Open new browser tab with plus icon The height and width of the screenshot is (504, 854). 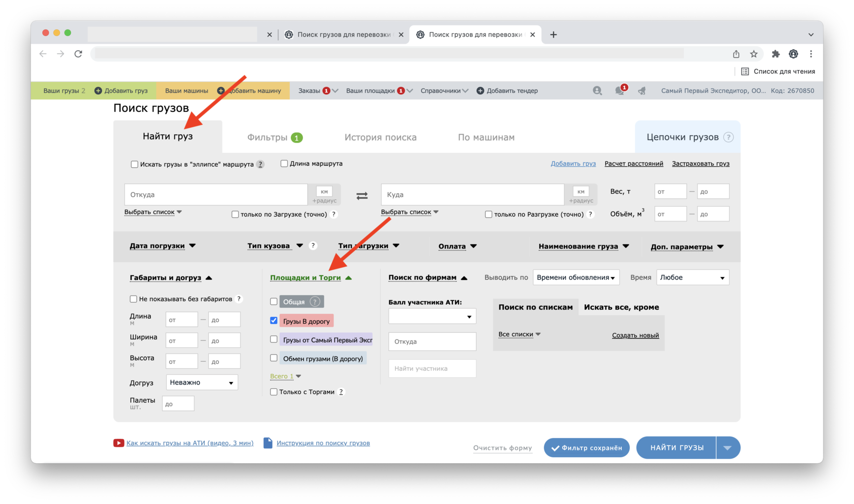tap(554, 35)
